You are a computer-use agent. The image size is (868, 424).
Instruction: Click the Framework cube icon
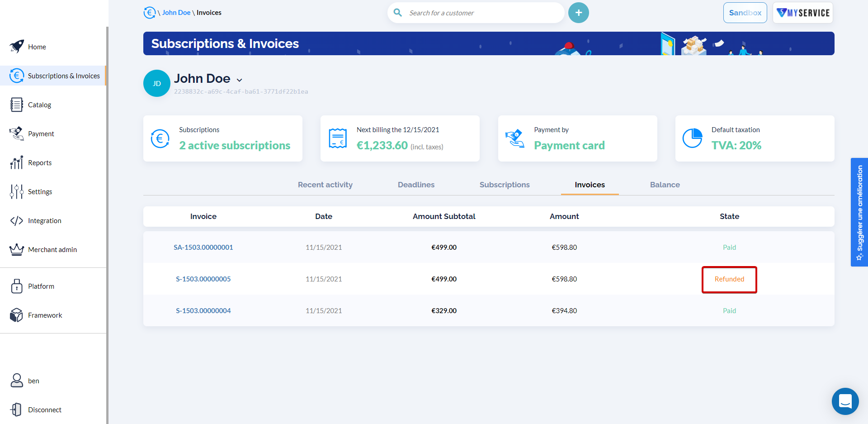(17, 315)
